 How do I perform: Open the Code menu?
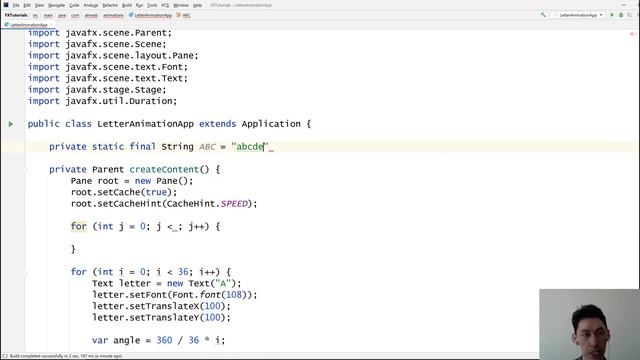coord(74,5)
